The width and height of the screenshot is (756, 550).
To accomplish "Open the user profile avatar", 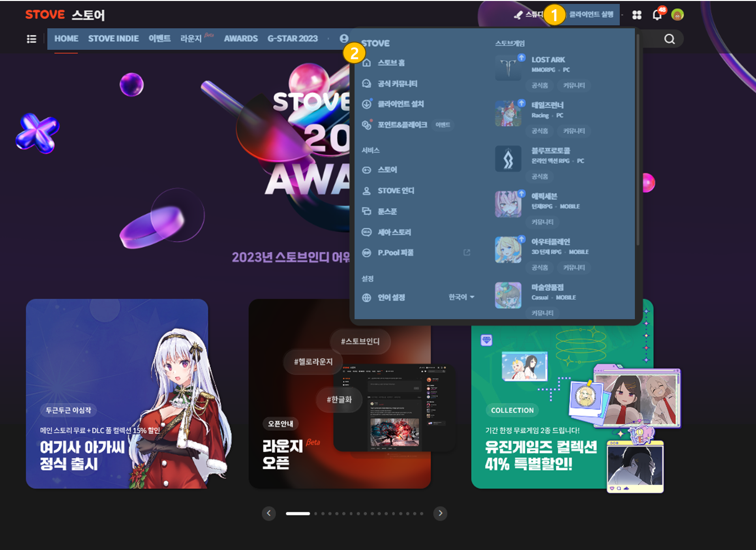I will (x=677, y=15).
